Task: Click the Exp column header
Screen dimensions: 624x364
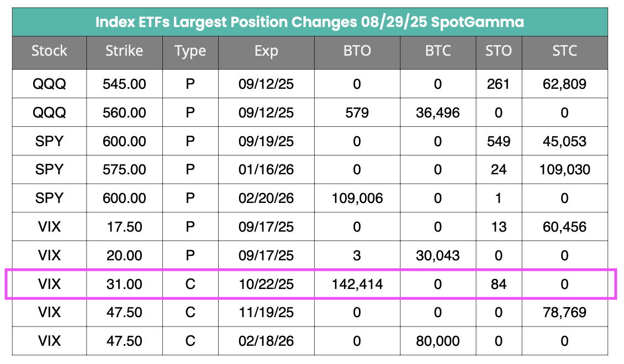Action: click(x=266, y=51)
